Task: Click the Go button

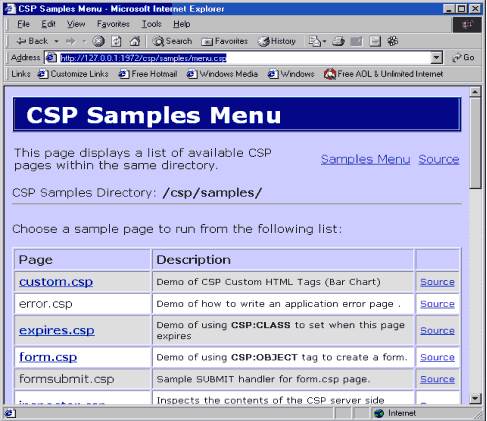Action: click(463, 58)
